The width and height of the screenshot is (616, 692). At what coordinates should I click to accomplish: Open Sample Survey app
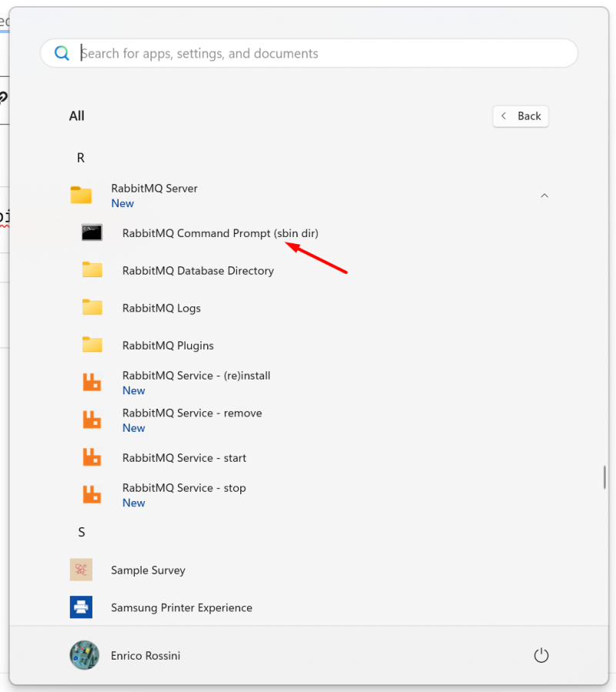[x=148, y=570]
